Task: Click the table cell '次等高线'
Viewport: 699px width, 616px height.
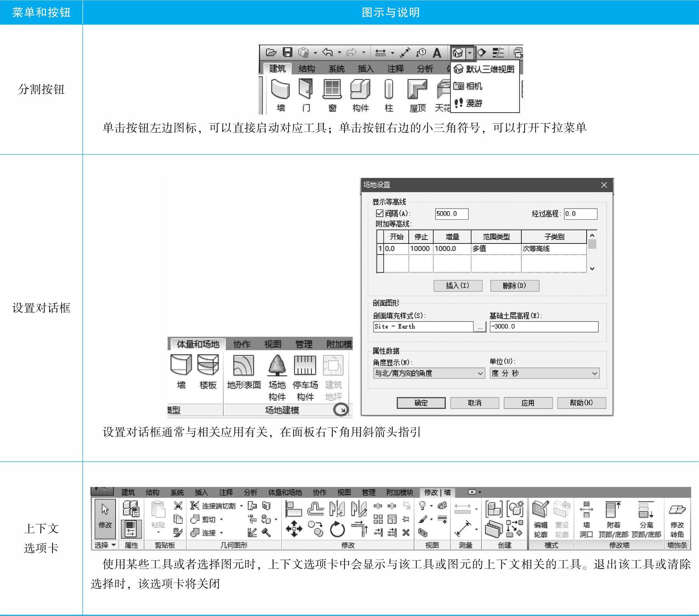Action: (554, 248)
